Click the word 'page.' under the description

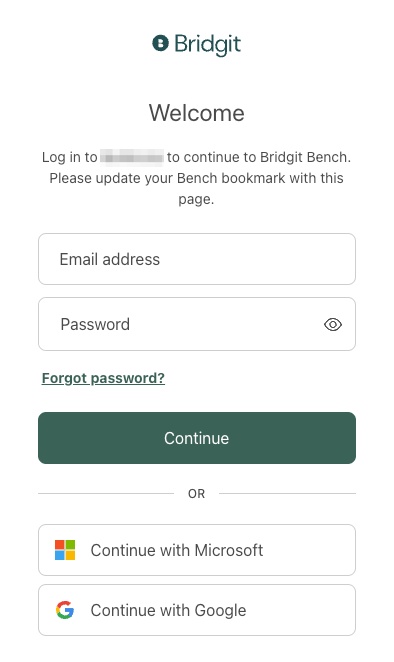196,199
